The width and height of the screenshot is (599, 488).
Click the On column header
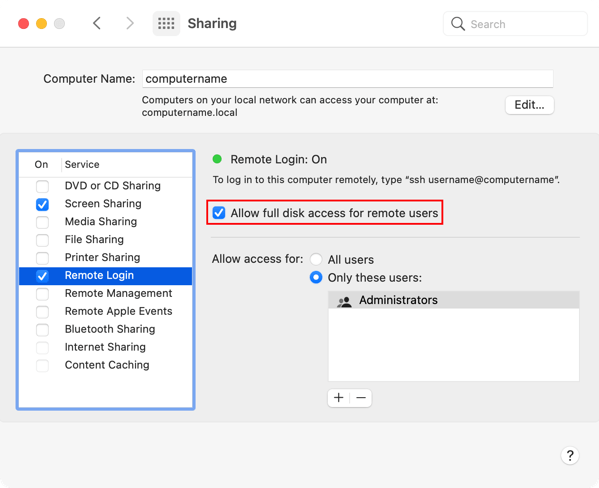tap(41, 164)
